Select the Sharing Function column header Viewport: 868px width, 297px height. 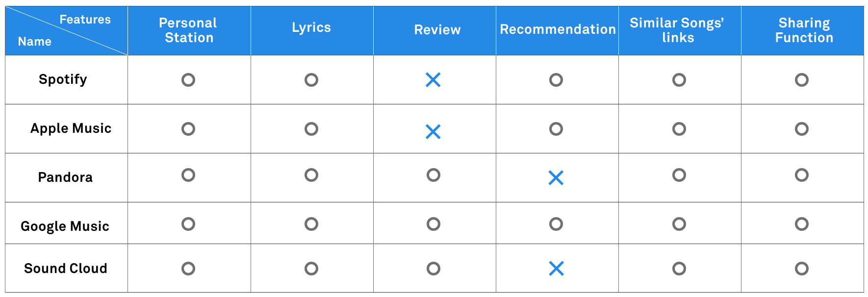click(x=804, y=30)
